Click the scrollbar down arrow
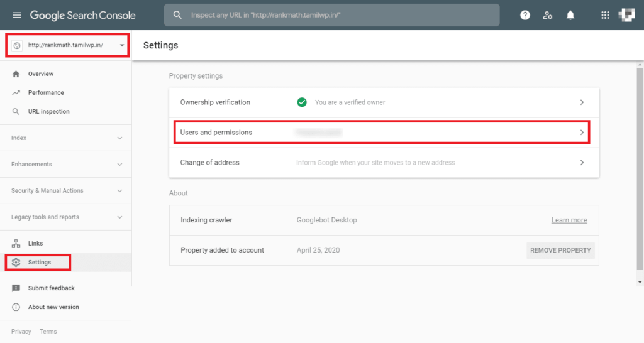Image resolution: width=644 pixels, height=343 pixels. click(640, 282)
